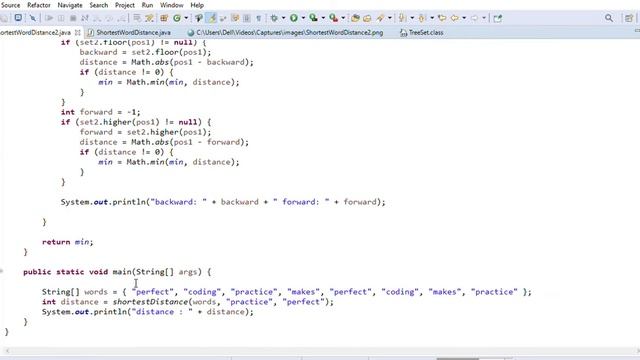640x360 pixels.
Task: Toggle Show Whitespace Characters pilcrow icon
Action: (x=258, y=18)
